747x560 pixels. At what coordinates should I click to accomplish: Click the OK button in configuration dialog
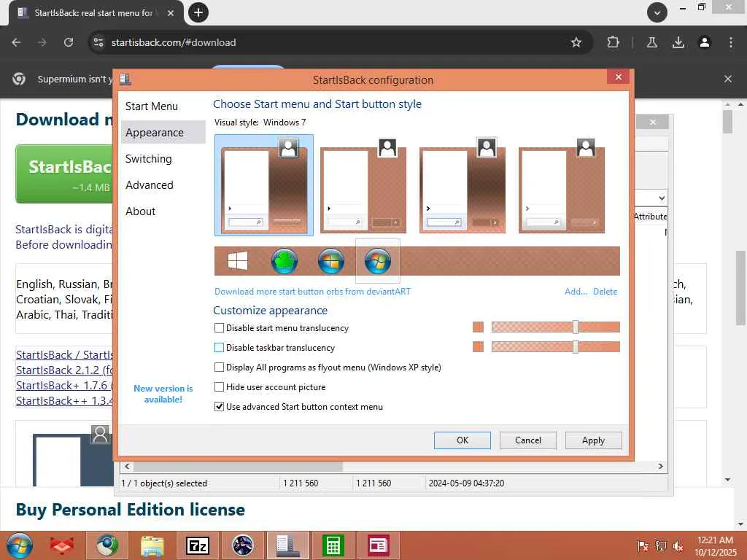tap(462, 440)
